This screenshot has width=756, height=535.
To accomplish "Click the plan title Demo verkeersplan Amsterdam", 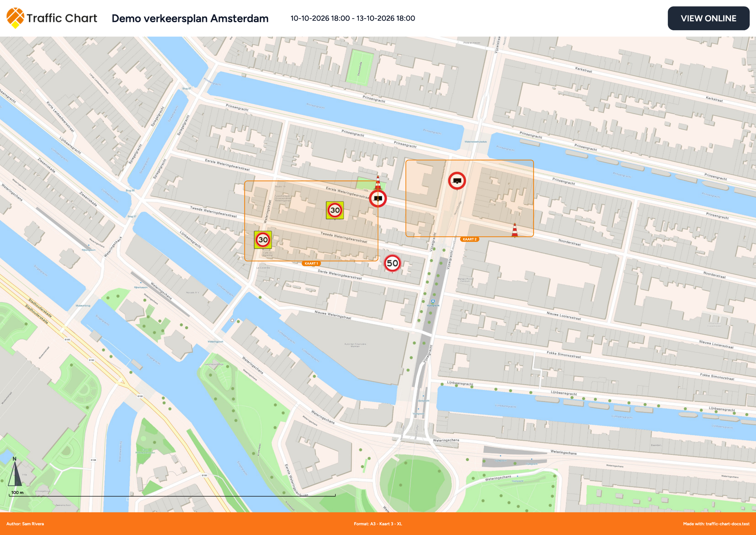I will tap(190, 18).
